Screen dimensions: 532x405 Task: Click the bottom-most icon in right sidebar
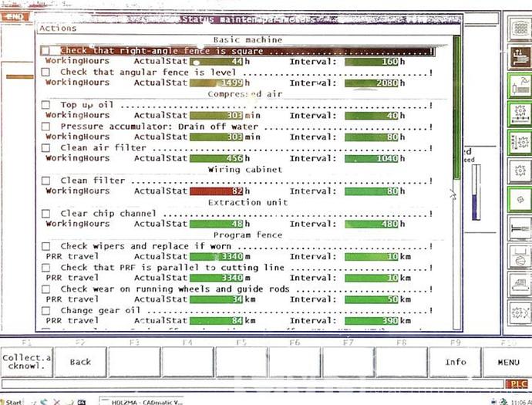(x=519, y=314)
